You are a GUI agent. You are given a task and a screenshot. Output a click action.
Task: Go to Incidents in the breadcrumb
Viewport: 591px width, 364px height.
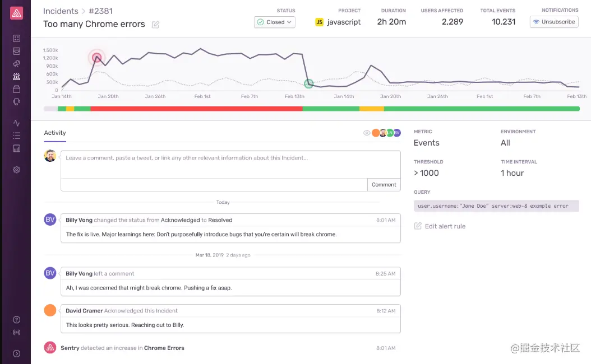[61, 11]
